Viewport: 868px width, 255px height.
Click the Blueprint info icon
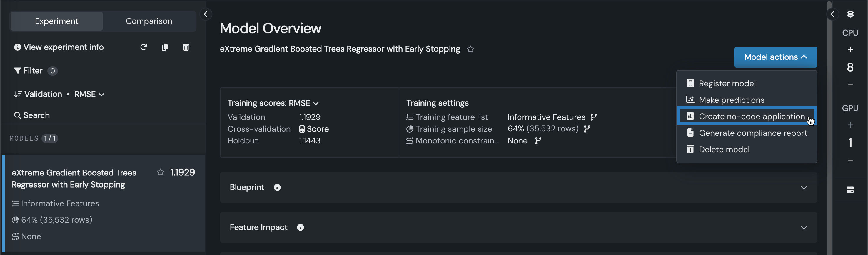click(x=277, y=188)
